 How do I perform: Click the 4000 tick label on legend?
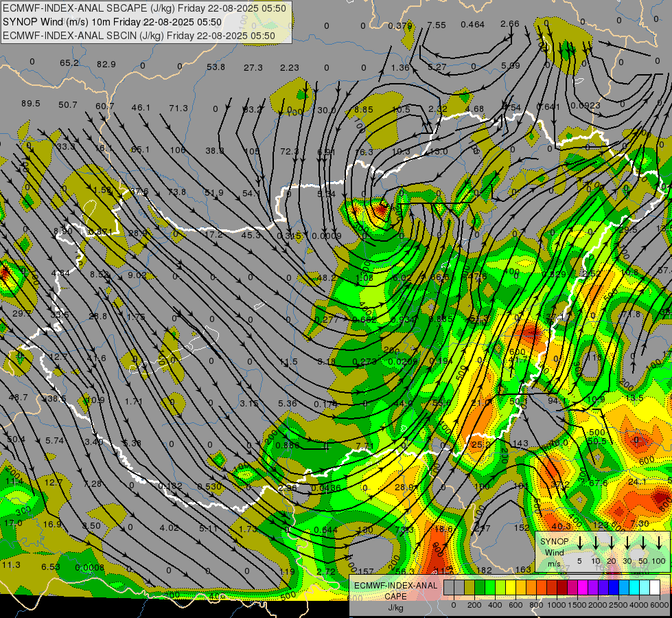coord(639,605)
